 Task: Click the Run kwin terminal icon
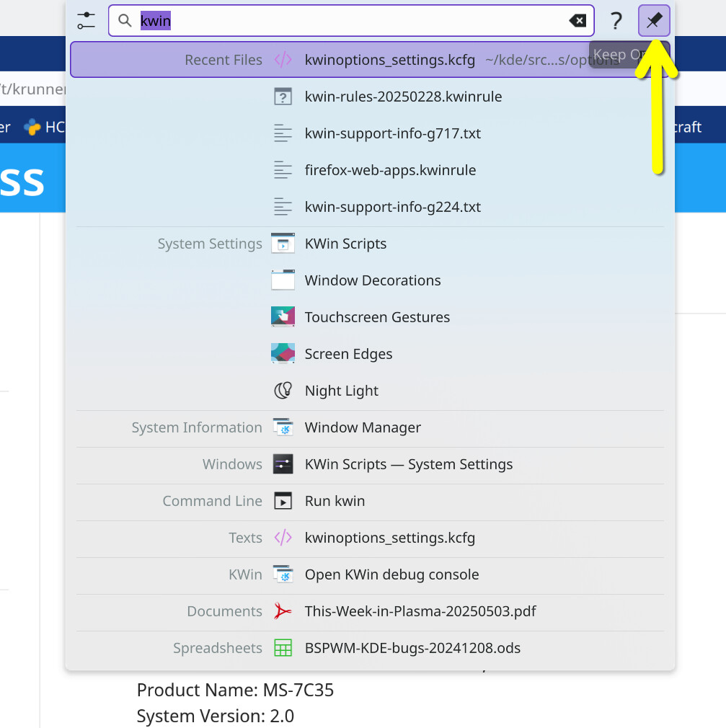point(283,501)
